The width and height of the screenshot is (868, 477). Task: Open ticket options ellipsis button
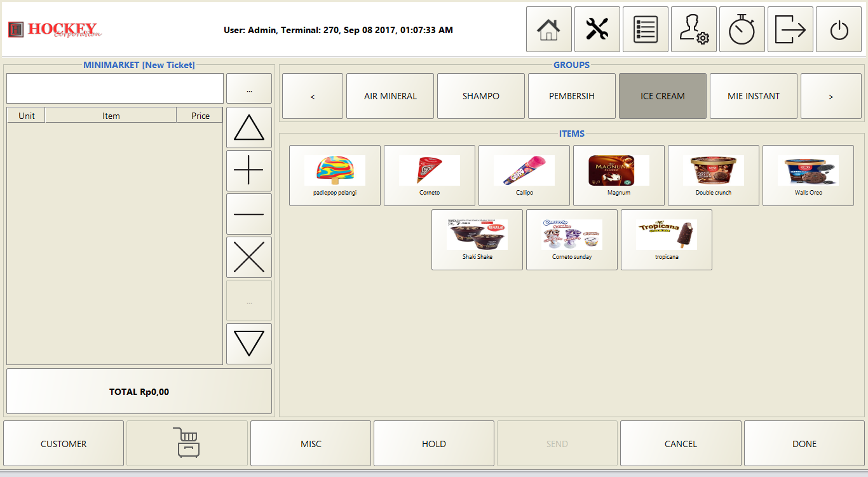click(249, 88)
